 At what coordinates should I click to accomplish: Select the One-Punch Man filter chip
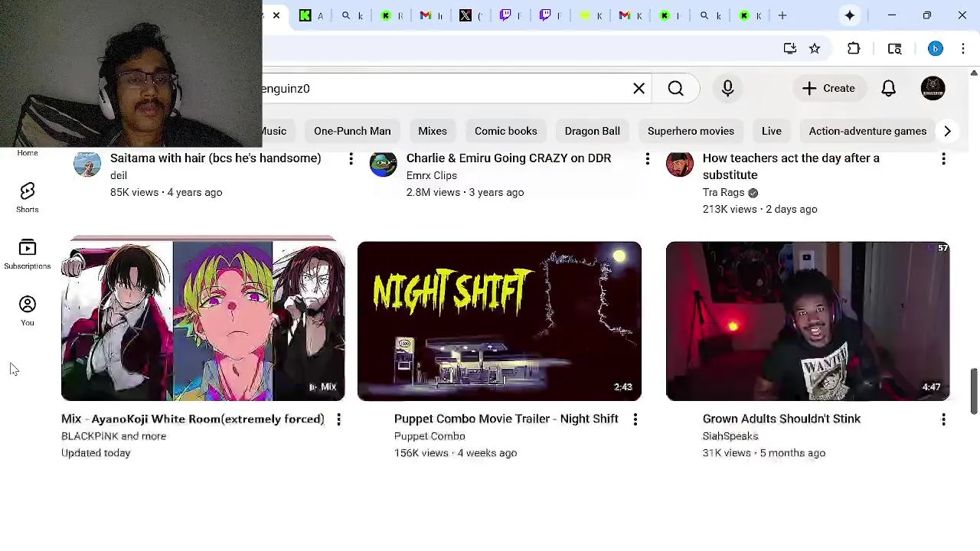point(352,131)
